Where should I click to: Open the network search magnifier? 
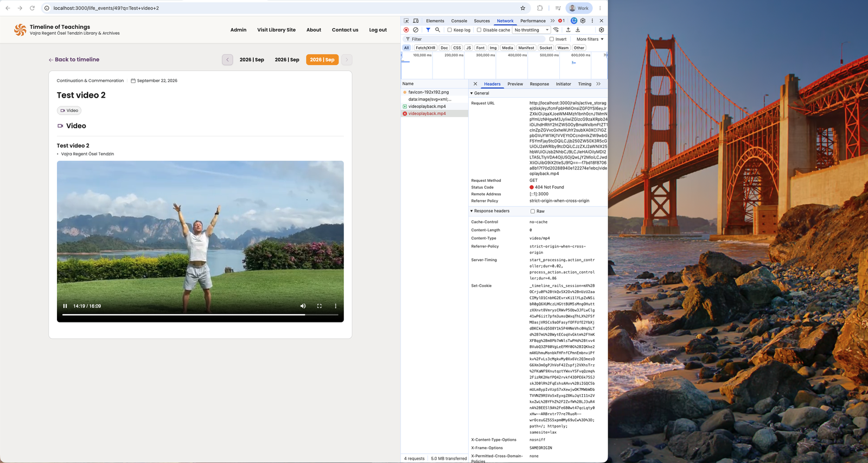[437, 30]
